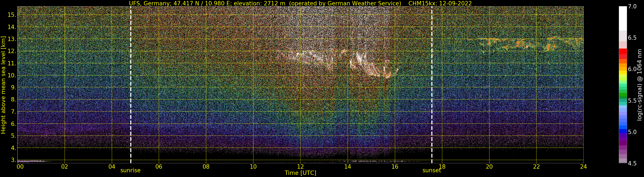The width and height of the screenshot is (644, 177).
Task: Click the 'Time [UTC]' axis label
Action: (x=300, y=173)
